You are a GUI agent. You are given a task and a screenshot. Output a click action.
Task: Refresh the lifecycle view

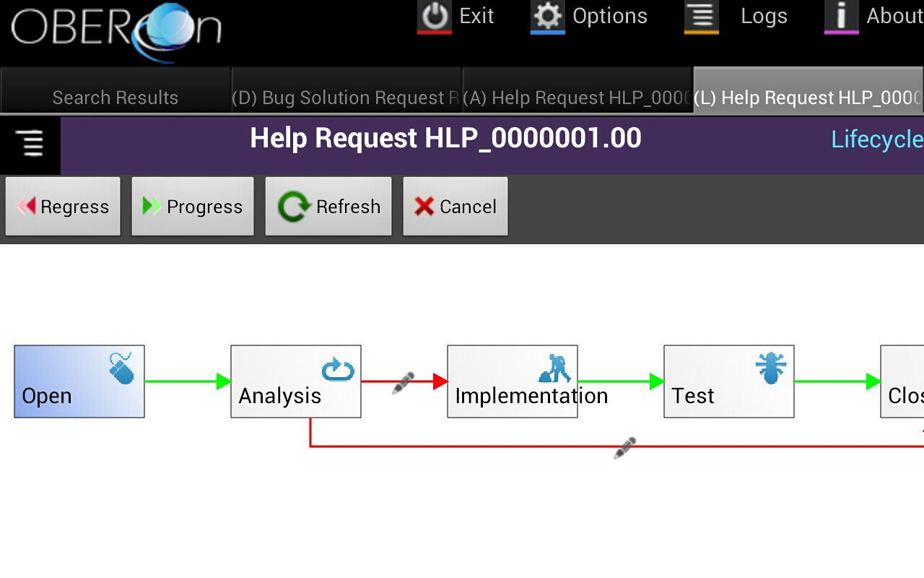(x=328, y=207)
